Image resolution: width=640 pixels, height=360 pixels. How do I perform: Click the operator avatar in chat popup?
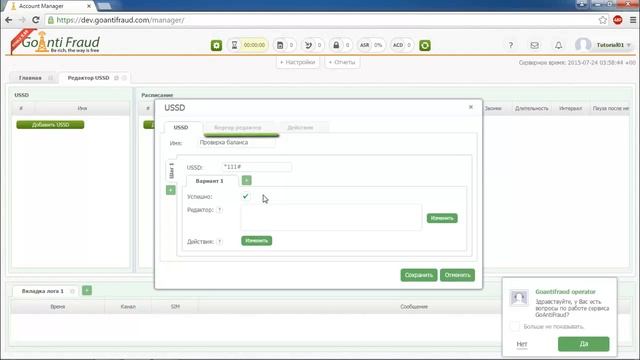click(519, 298)
